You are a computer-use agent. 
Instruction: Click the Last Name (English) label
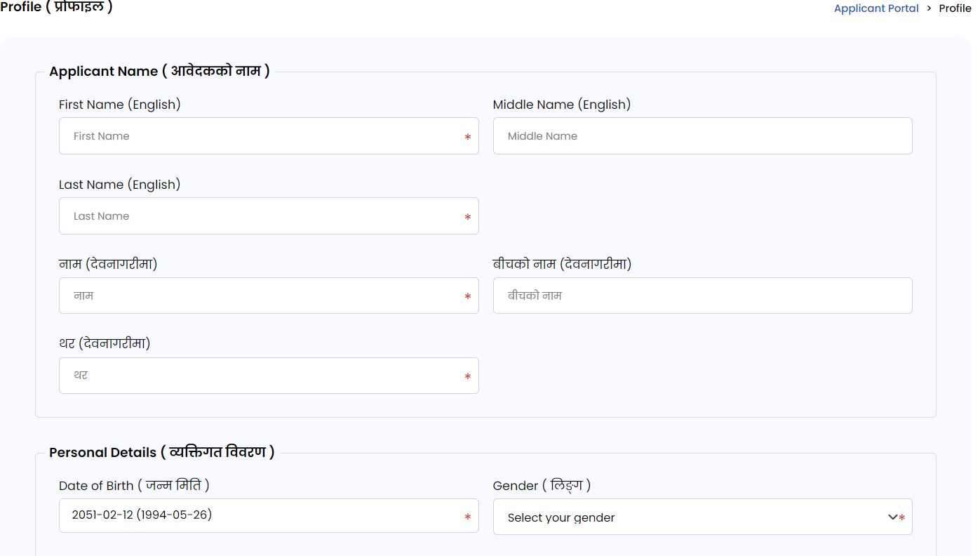[x=120, y=185]
